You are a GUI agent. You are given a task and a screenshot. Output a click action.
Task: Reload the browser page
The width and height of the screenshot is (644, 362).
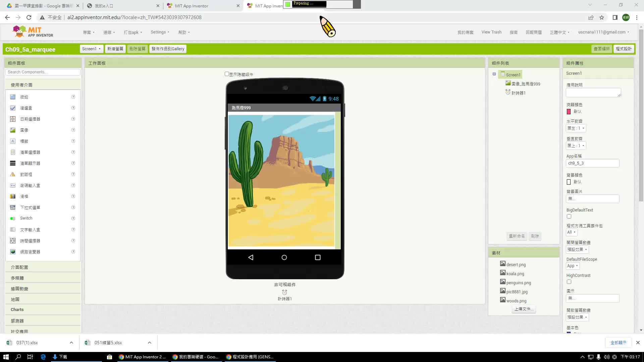tap(29, 17)
